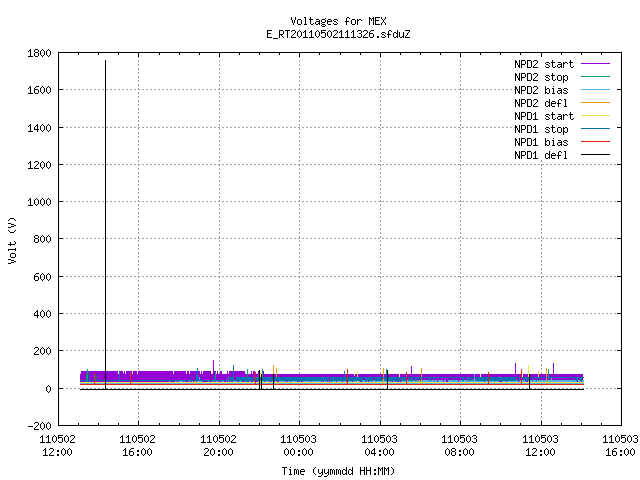
Task: Click the light blue NPD2 bias legend line
Action: 595,90
